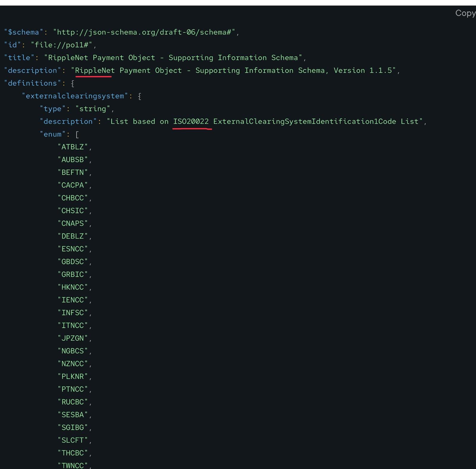Click the "NGBCS" enum value
This screenshot has width=476, height=469.
coord(73,351)
